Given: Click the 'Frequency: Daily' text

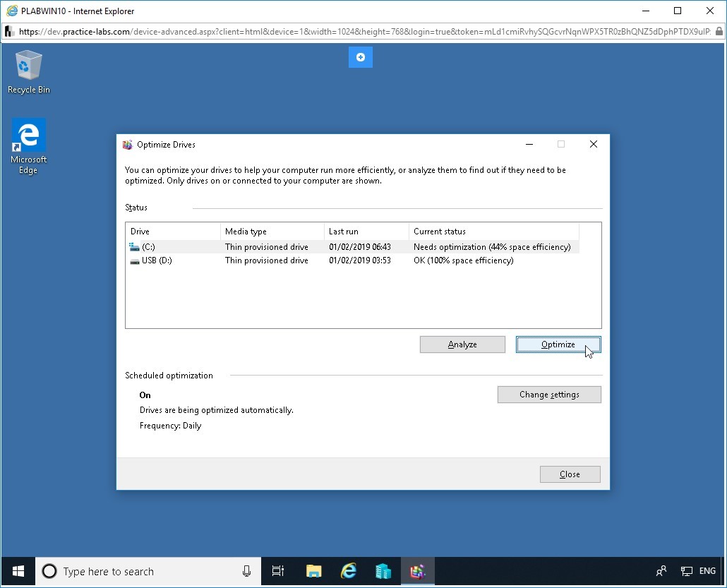Looking at the screenshot, I should (x=171, y=426).
